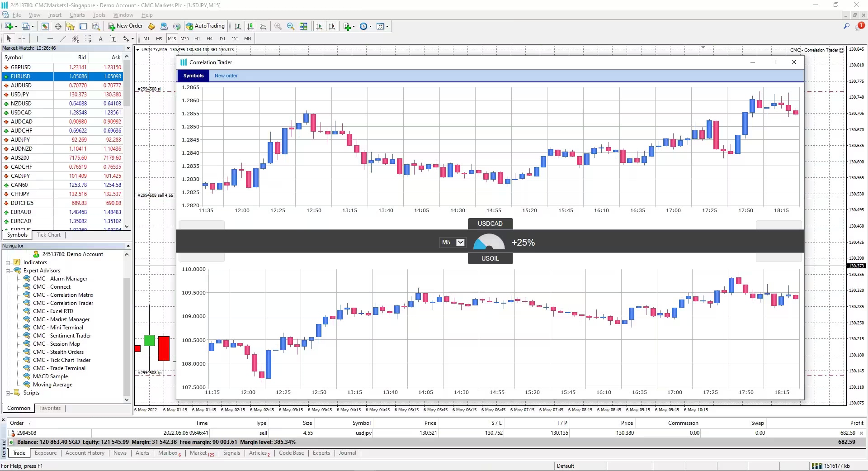868x471 pixels.
Task: Select the Vertical Line drawing tool
Action: 37,38
